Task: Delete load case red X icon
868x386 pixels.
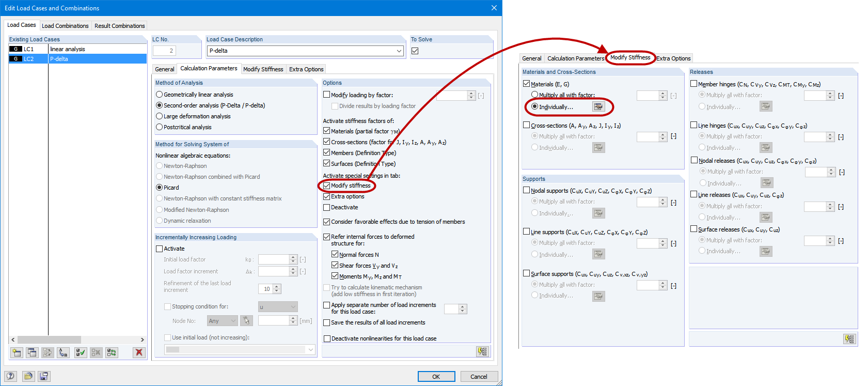Action: (x=138, y=352)
